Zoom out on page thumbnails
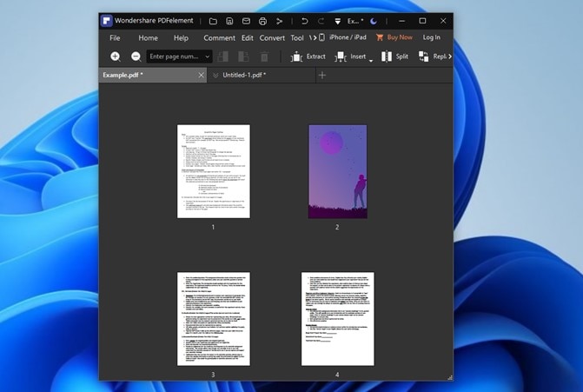583x392 pixels. pos(136,56)
